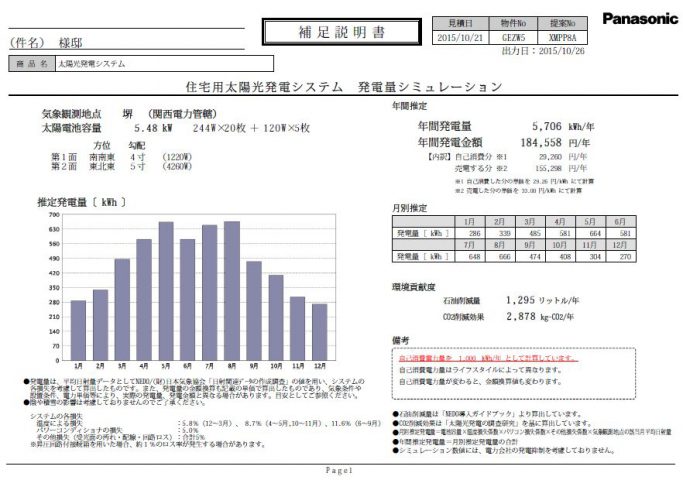This screenshot has width=683, height=480.
Task: Click the 第2面 東北東 row
Action: (121, 166)
